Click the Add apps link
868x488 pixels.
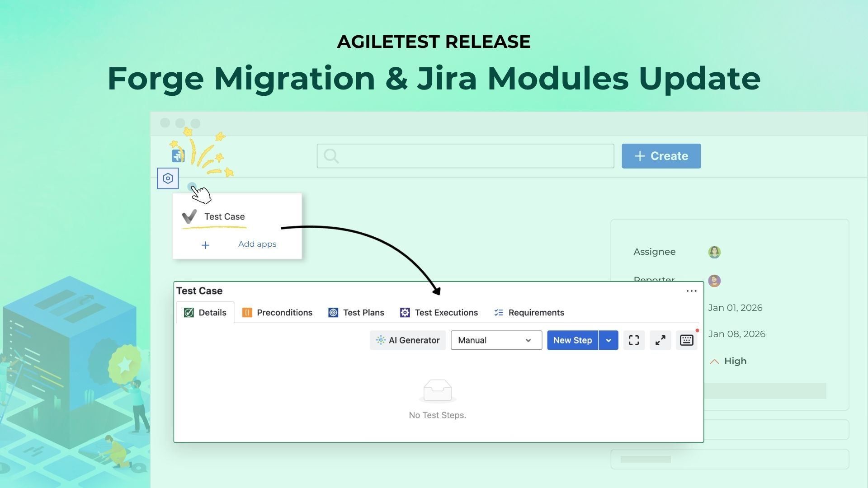click(257, 244)
